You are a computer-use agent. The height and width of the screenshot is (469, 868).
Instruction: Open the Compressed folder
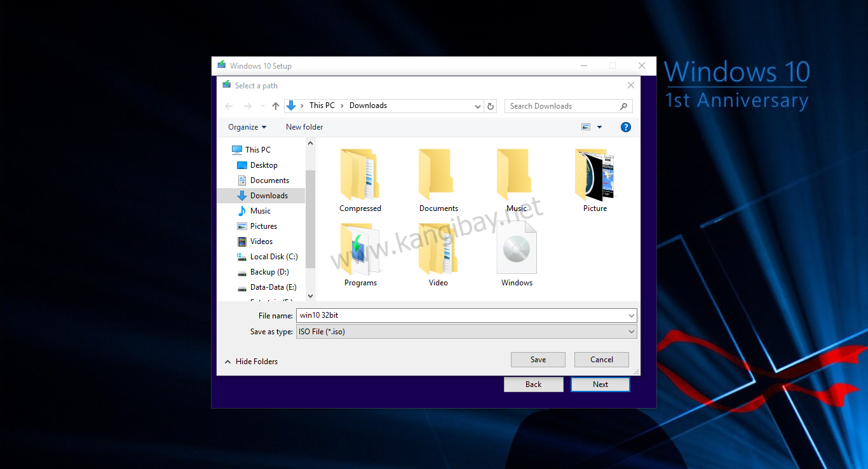coord(360,180)
